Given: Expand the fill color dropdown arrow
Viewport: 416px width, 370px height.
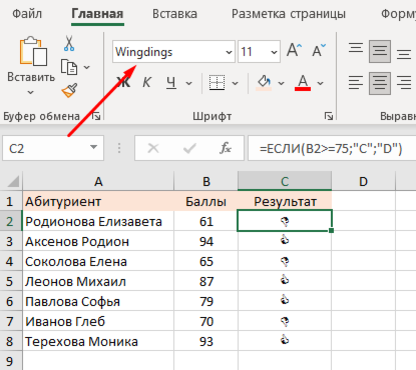Looking at the screenshot, I should click(x=281, y=83).
